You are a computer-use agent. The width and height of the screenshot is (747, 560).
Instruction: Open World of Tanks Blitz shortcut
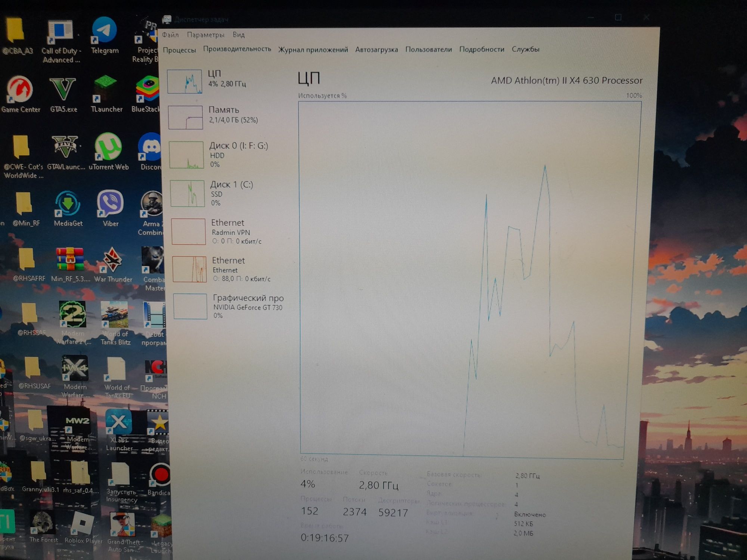click(115, 323)
